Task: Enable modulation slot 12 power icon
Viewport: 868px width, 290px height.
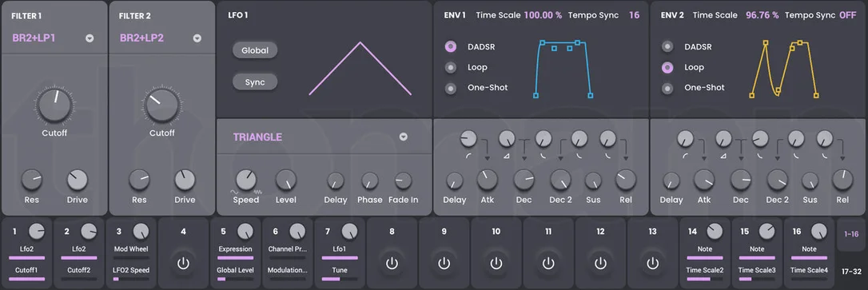Action: 600,263
